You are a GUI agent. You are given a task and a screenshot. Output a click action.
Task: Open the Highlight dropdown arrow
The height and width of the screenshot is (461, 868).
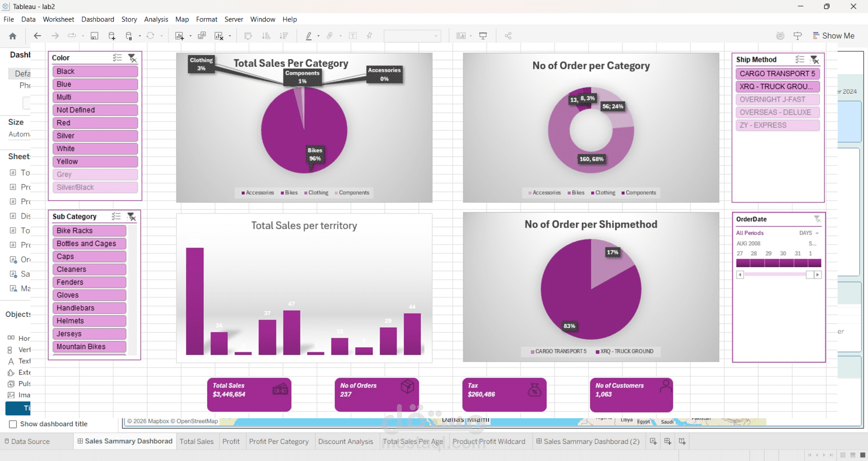318,36
